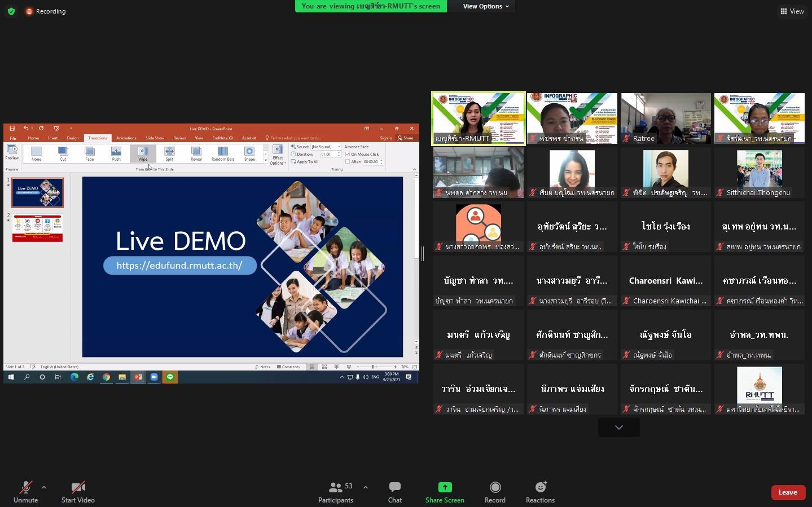Viewport: 812px width, 507px height.
Task: Open Chat in Zoom toolbar
Action: (395, 492)
